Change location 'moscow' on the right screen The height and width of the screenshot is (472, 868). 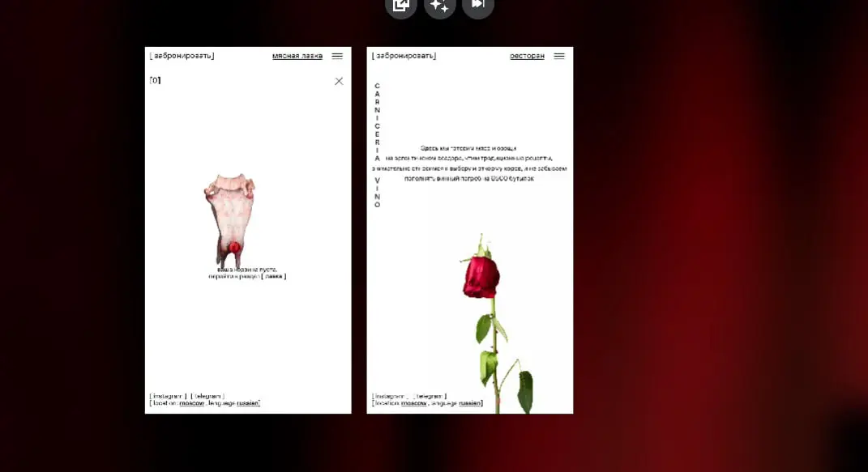point(414,403)
